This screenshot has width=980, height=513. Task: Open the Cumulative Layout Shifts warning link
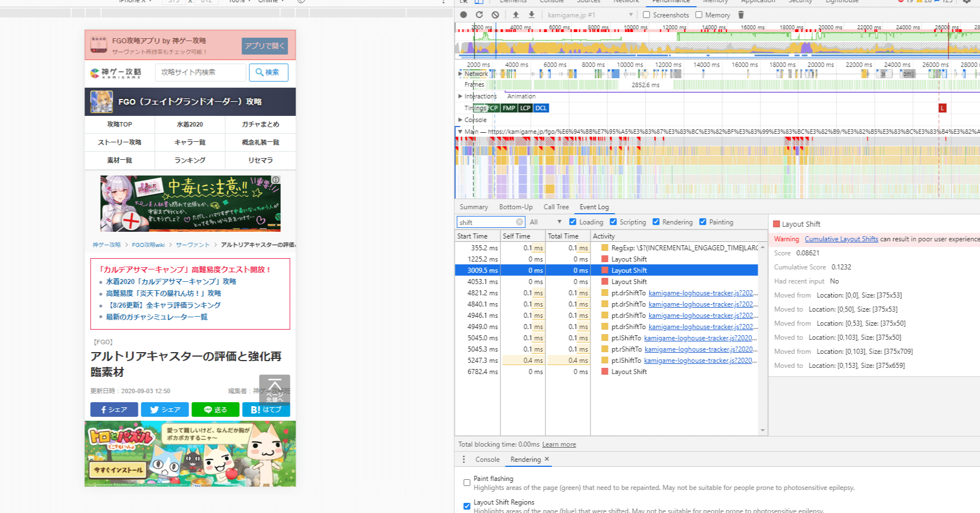click(841, 238)
